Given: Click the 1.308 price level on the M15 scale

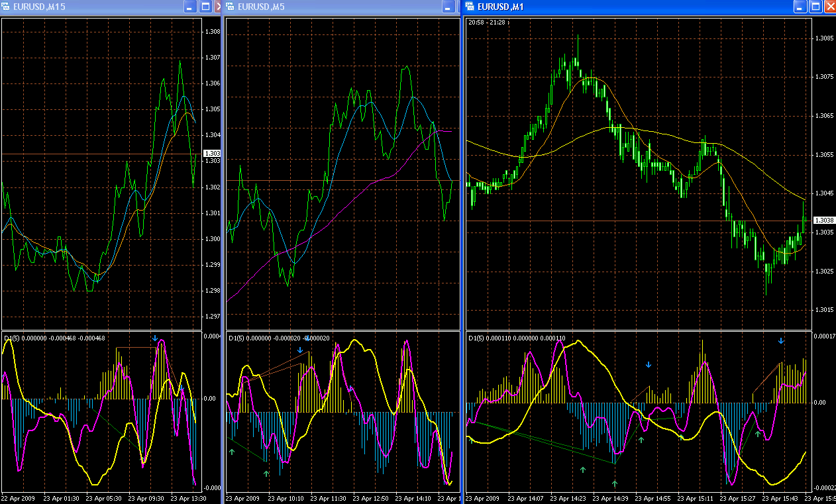Looking at the screenshot, I should pos(213,31).
